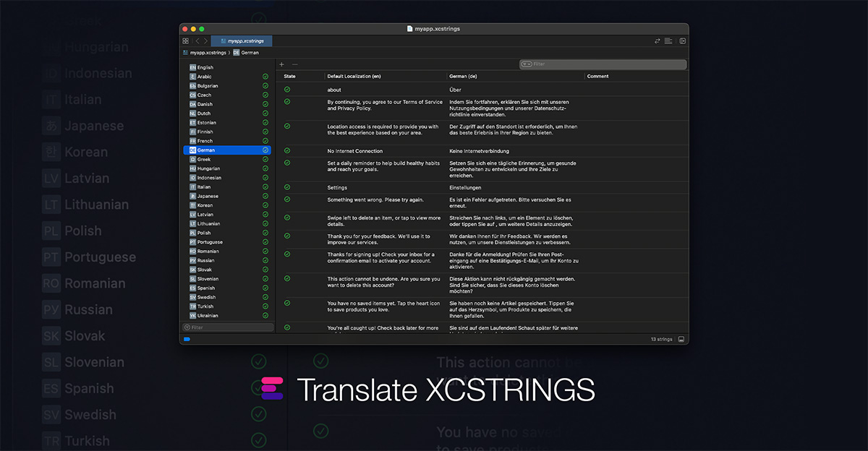Viewport: 868px width, 451px height.
Task: Toggle state checkmark on 'No Internet Connection' row
Action: [287, 151]
